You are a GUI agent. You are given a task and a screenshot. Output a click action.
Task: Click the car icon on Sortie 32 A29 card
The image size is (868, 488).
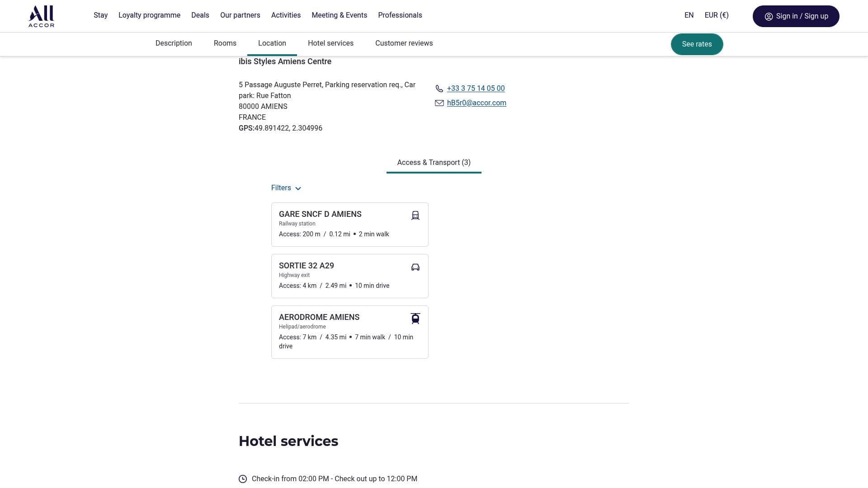coord(415,267)
